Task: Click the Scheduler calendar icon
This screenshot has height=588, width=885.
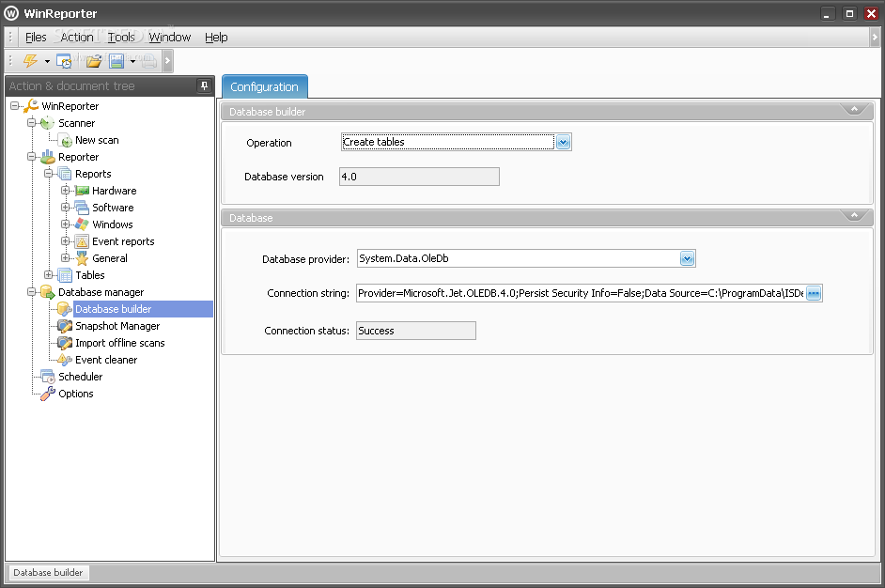Action: pyautogui.click(x=48, y=377)
